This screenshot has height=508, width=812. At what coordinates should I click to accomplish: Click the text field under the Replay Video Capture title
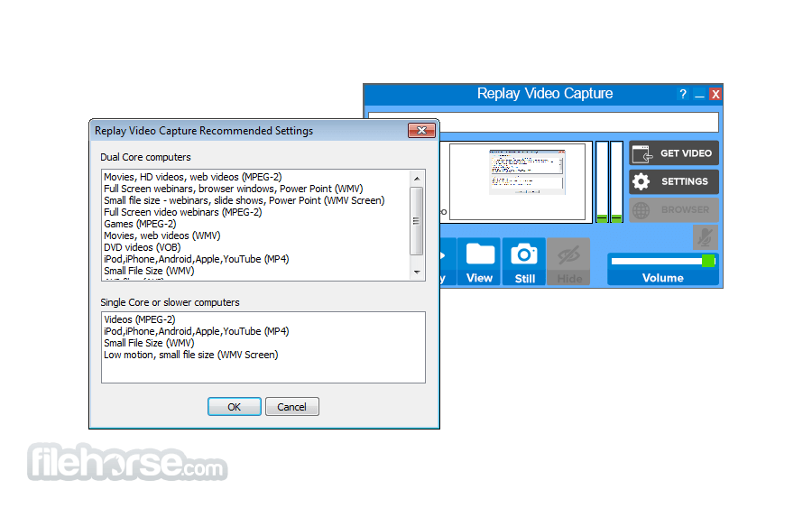(578, 122)
